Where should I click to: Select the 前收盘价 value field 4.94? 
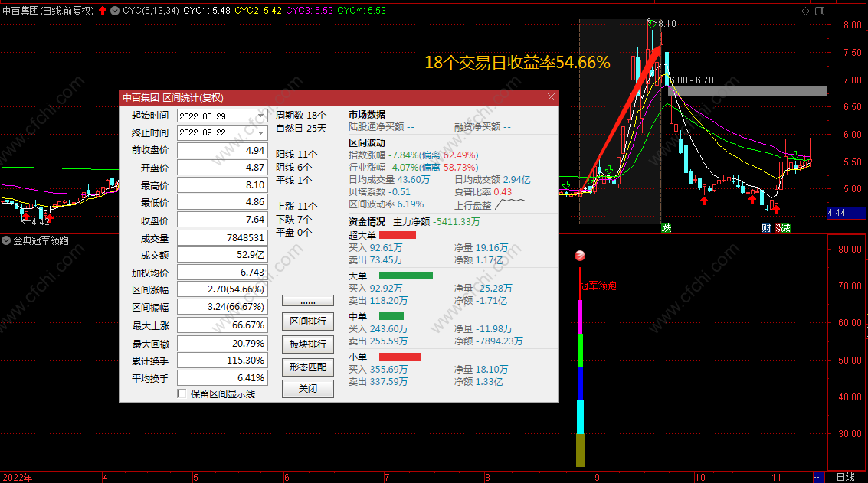[x=222, y=151]
